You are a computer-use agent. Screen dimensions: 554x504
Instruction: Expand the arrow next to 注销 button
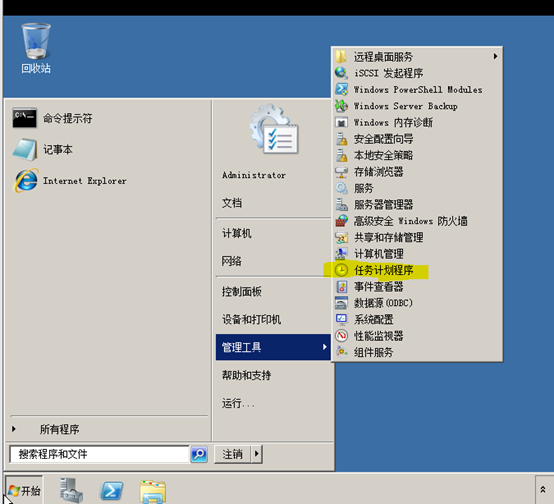click(x=257, y=453)
